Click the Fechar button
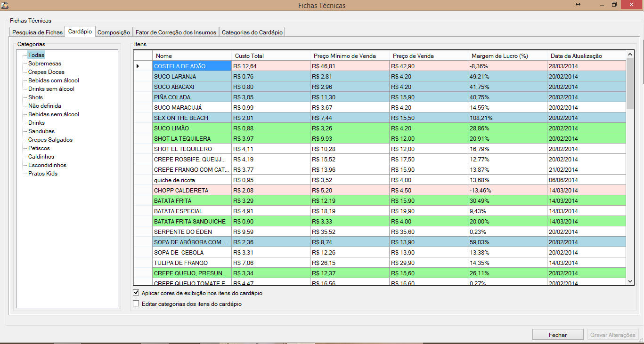Viewport: 644px width, 344px height. 558,335
